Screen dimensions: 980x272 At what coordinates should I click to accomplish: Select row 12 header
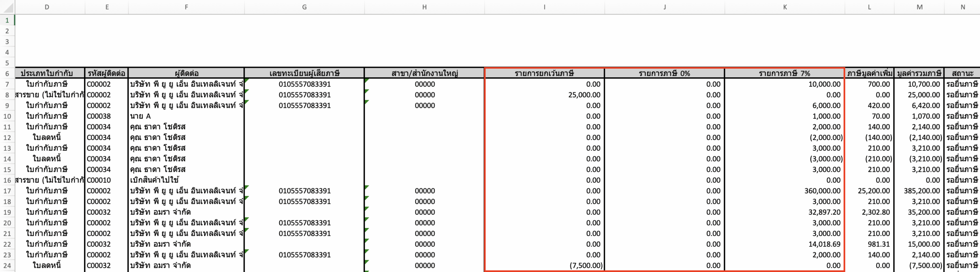[7, 137]
